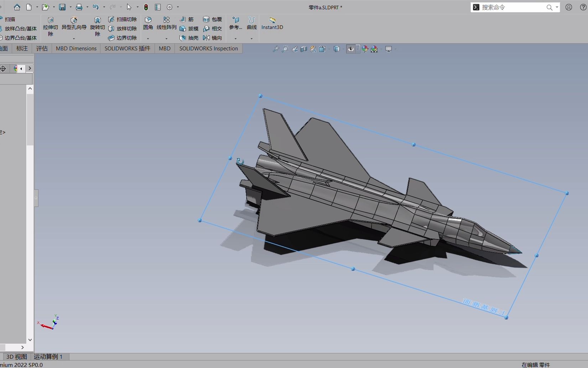Select the 线性阵列 (Linear Pattern) tool
This screenshot has height=368, width=588.
166,25
